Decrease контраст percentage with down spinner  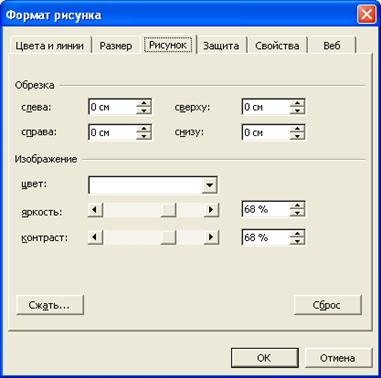coord(297,241)
